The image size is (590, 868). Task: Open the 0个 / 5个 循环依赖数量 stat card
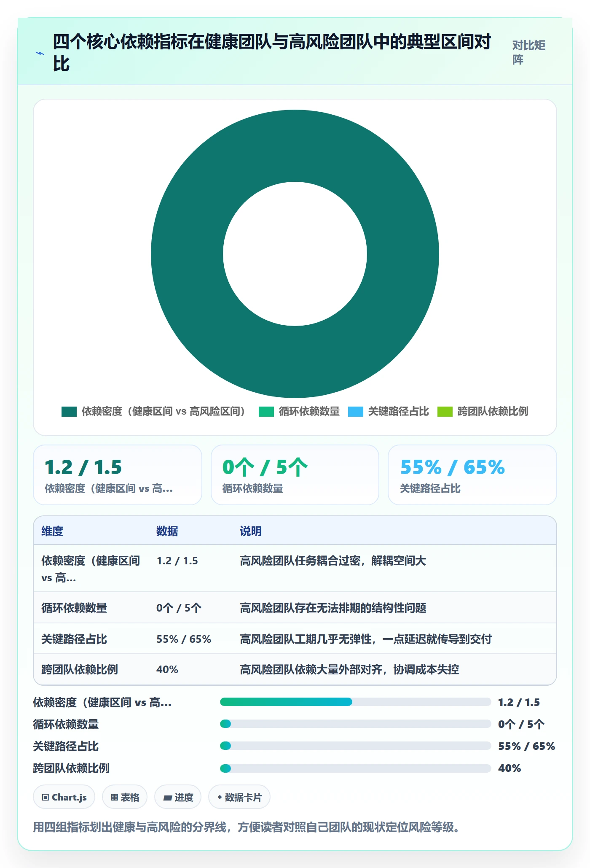point(295,475)
